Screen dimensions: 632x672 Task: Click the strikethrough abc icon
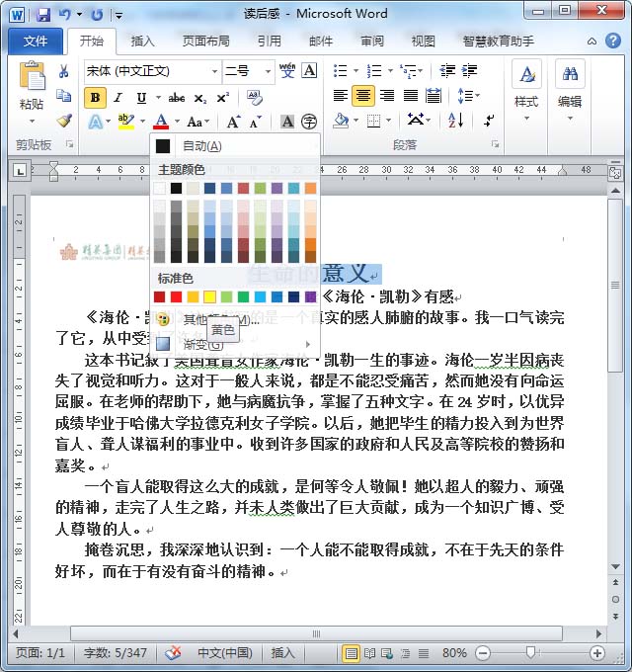(177, 97)
